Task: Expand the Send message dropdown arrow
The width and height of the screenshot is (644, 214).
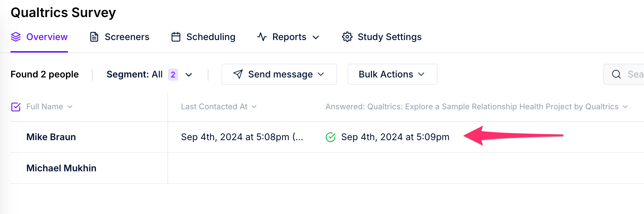Action: coord(321,75)
